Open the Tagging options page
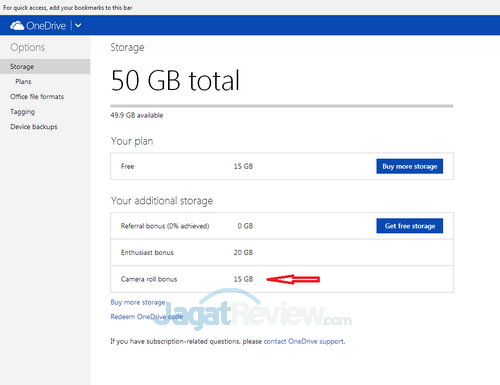 [x=22, y=112]
